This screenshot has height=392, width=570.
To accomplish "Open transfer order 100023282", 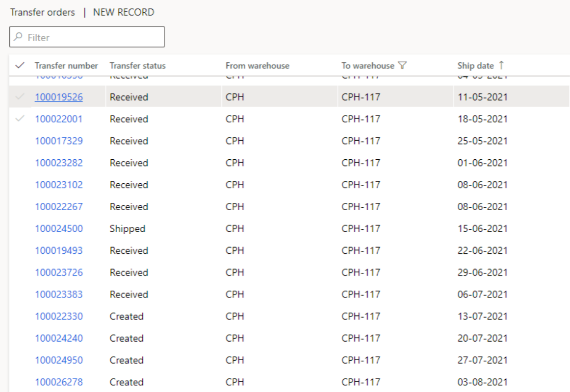I will click(x=59, y=163).
